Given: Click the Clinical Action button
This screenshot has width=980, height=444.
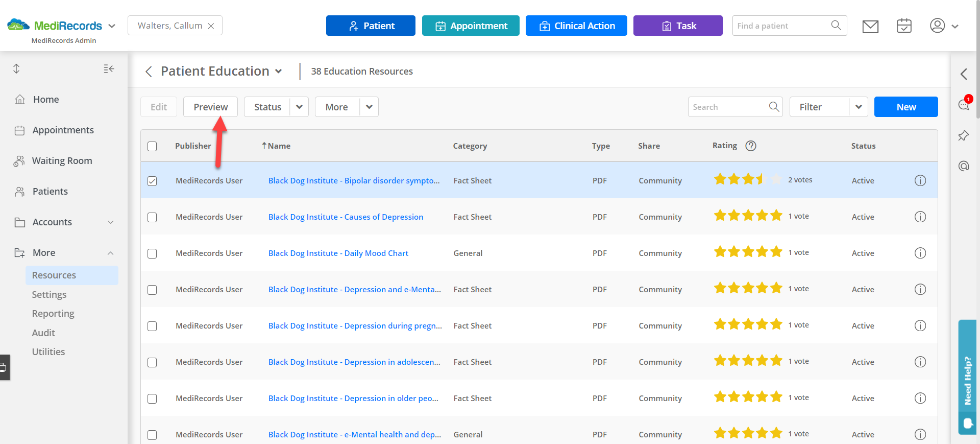Looking at the screenshot, I should [576, 26].
